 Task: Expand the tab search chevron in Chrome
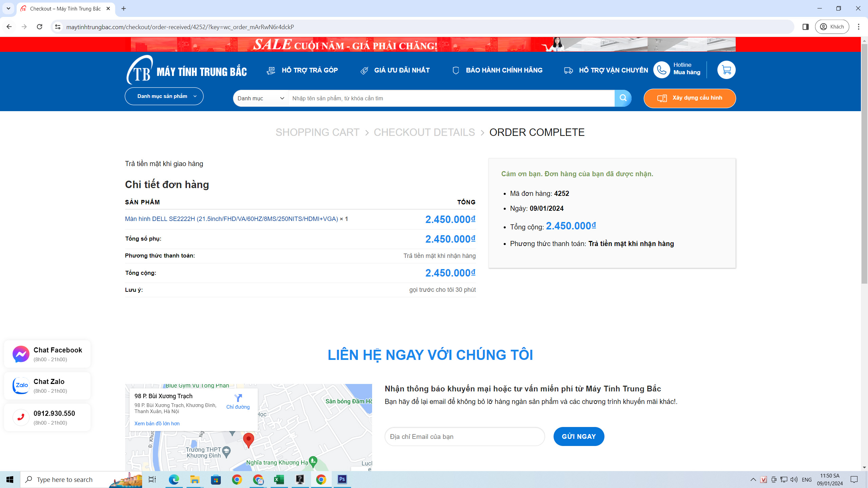pos(8,8)
